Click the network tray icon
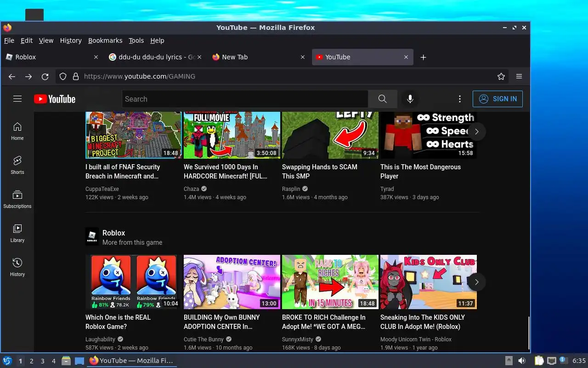Viewport: 588px width, 368px height. (x=552, y=361)
